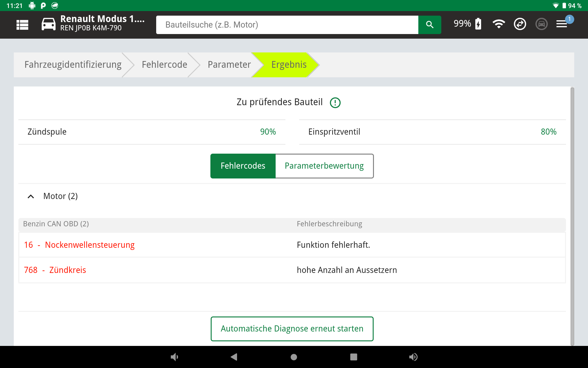Click the car vehicle selection icon
The height and width of the screenshot is (368, 588).
coord(48,24)
